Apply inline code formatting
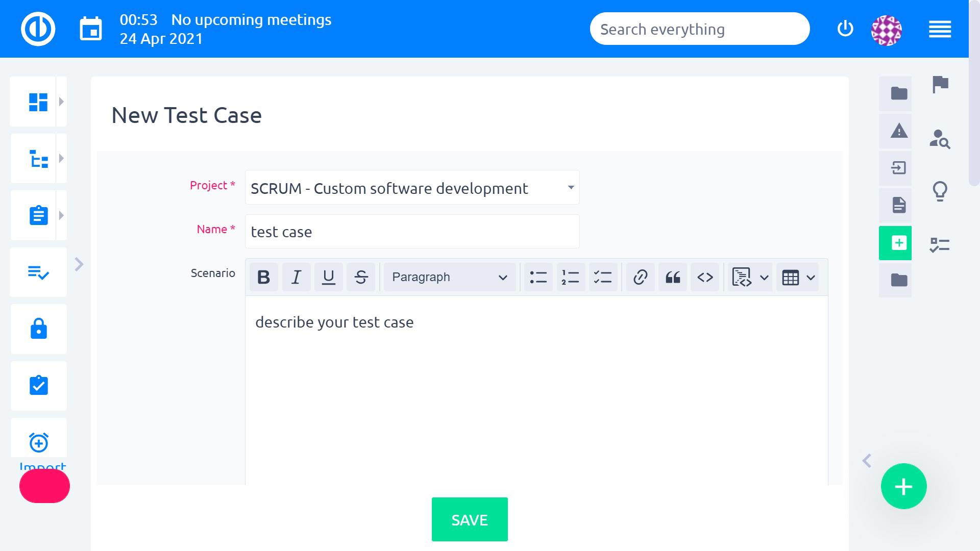This screenshot has height=551, width=980. pos(705,277)
